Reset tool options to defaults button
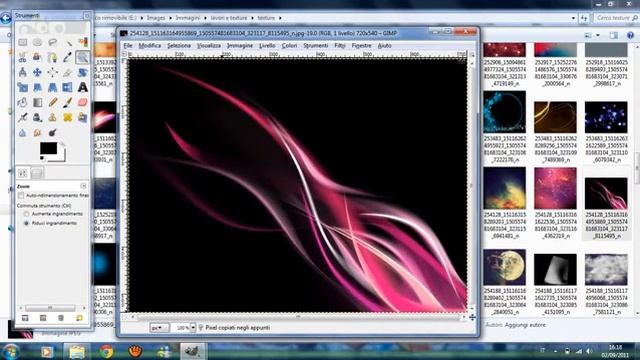Image resolution: width=640 pixels, height=360 pixels. (79, 318)
